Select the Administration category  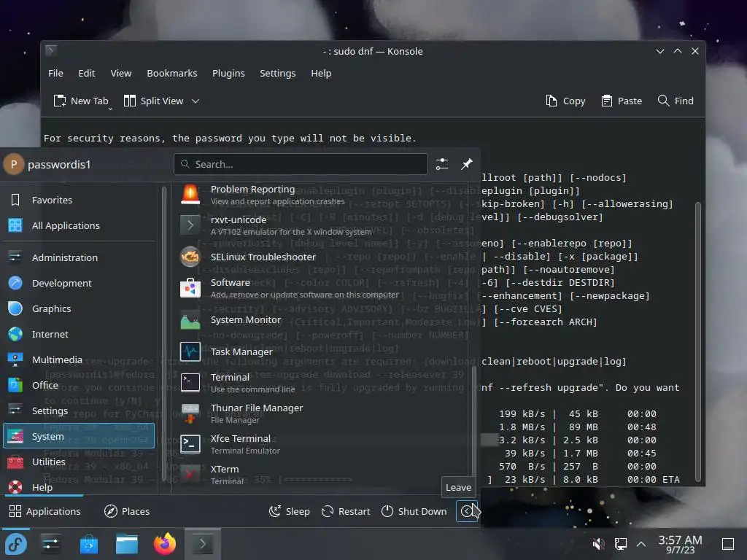79,257
